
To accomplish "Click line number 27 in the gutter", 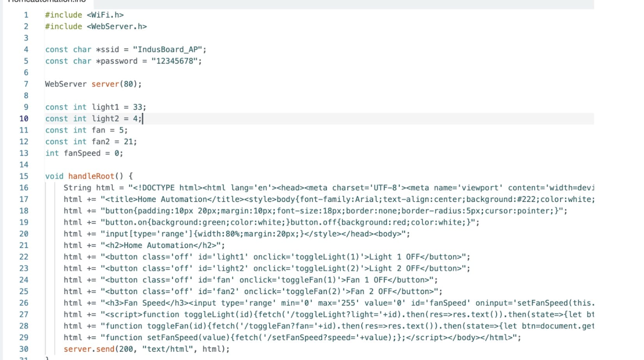I will click(x=24, y=314).
